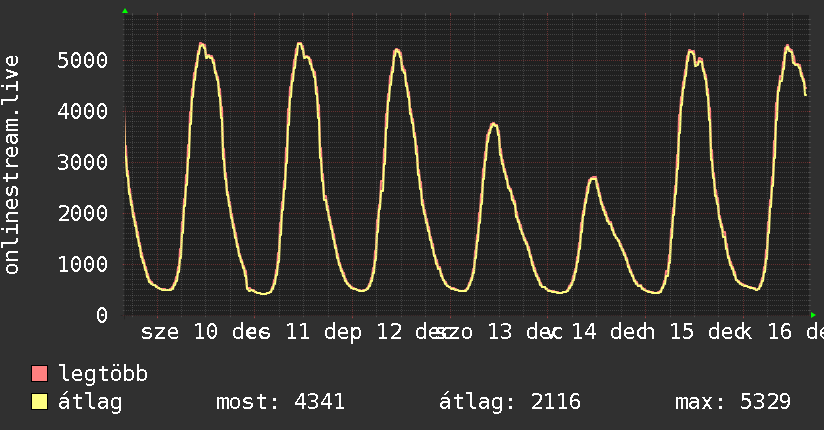The image size is (824, 430).
Task: Click the yellow átlag legend swatch
Action: click(x=39, y=402)
